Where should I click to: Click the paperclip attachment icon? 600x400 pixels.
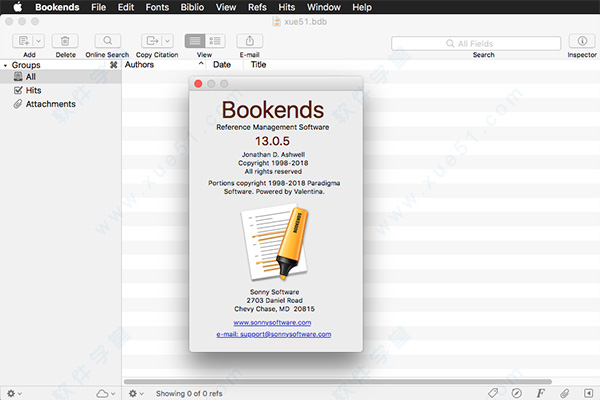pos(564,393)
